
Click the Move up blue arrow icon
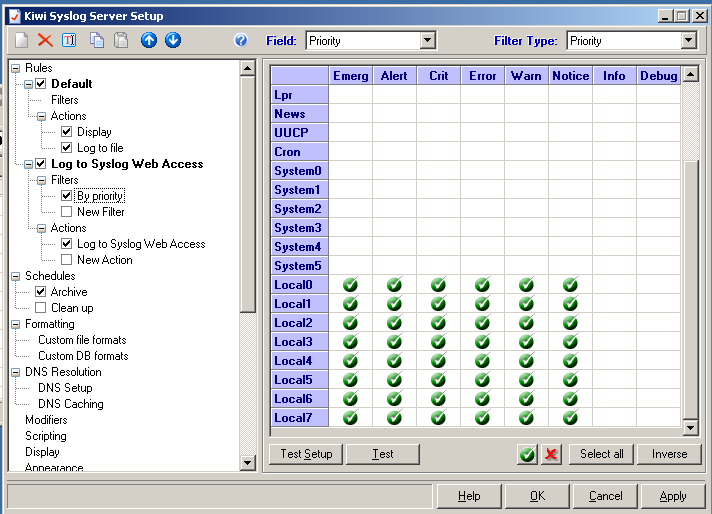149,40
